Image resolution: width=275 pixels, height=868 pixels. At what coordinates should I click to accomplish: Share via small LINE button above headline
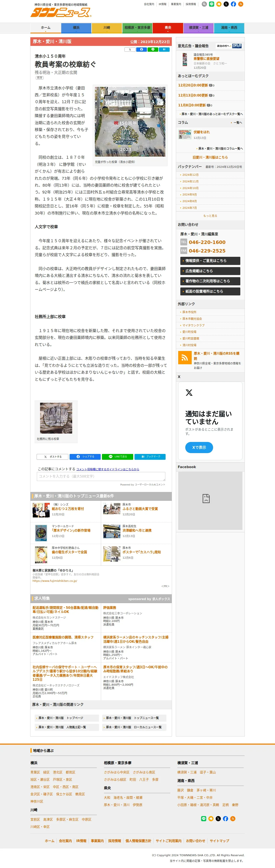click(153, 50)
